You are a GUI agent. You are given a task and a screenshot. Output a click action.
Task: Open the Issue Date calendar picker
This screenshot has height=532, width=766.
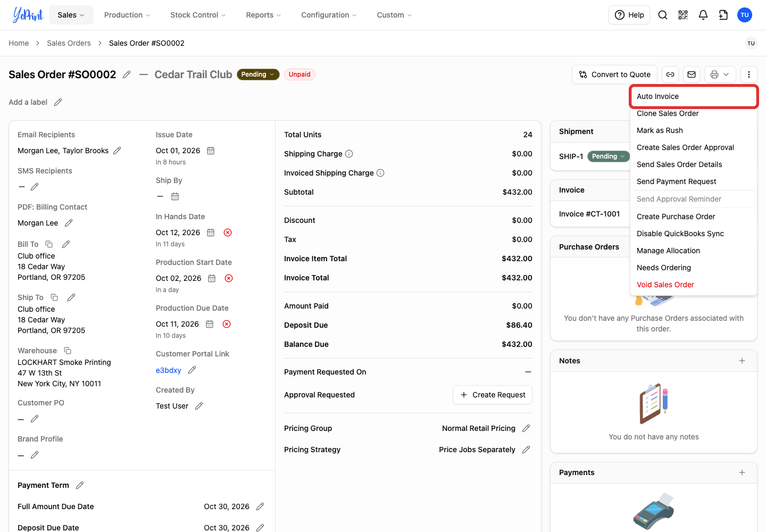click(211, 151)
